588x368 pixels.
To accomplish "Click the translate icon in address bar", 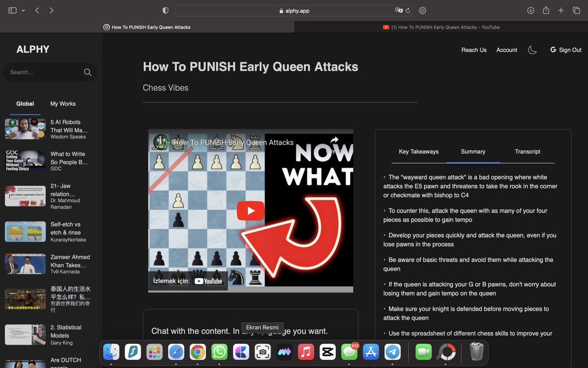I will click(399, 10).
